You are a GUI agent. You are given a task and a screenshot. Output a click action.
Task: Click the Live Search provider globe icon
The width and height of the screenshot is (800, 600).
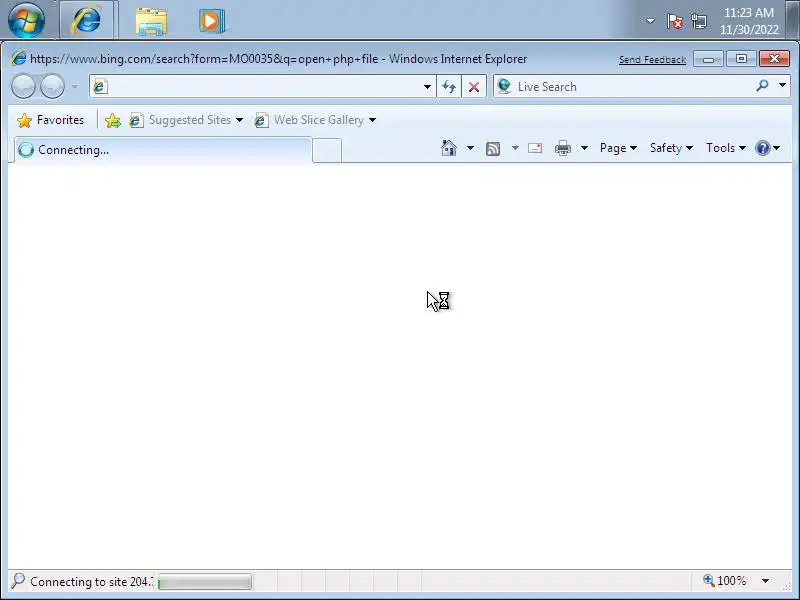[504, 86]
